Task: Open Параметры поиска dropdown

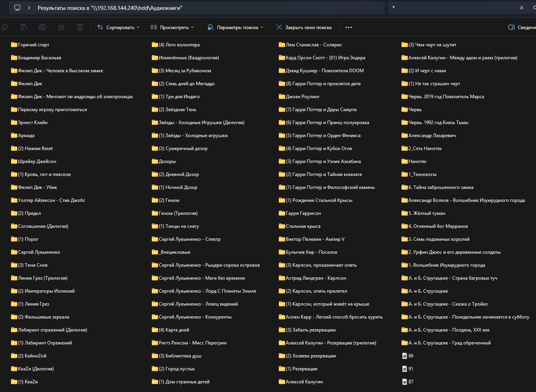Action: [235, 27]
